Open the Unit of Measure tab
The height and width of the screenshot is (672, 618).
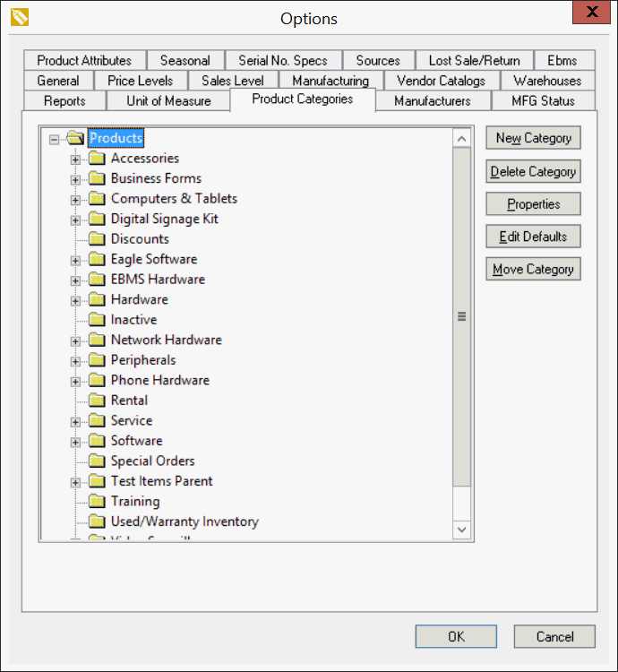tap(168, 100)
